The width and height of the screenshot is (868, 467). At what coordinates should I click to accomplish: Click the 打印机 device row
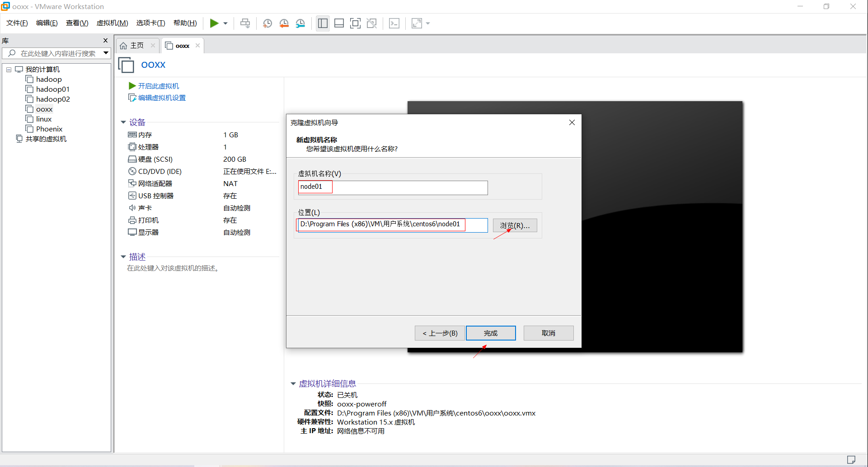point(202,220)
